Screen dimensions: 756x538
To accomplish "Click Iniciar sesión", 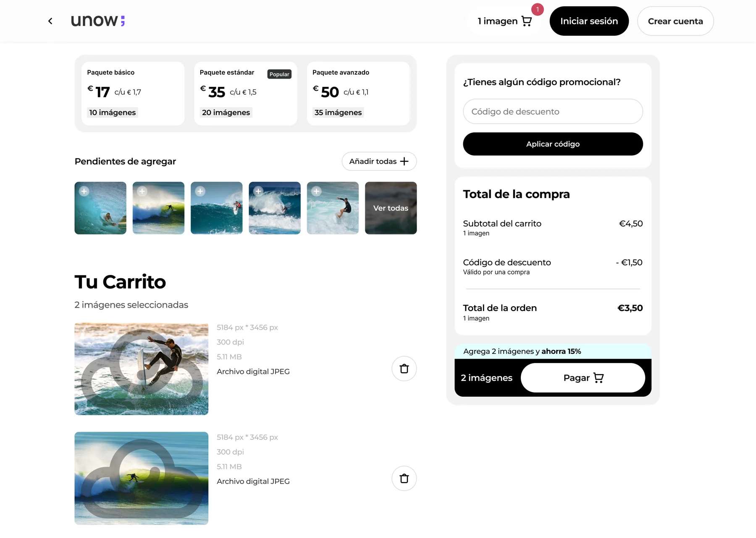I will click(589, 21).
